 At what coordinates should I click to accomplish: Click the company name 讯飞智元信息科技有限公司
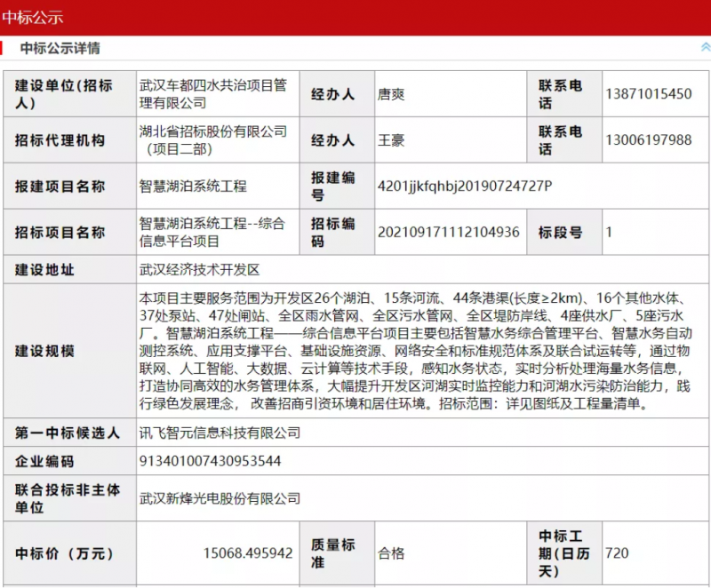220,433
